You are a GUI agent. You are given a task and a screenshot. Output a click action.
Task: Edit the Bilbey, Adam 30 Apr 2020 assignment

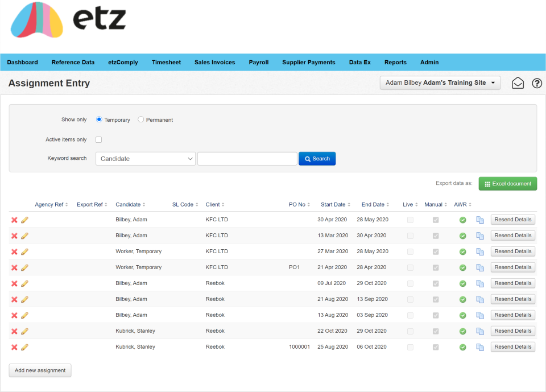[24, 220]
